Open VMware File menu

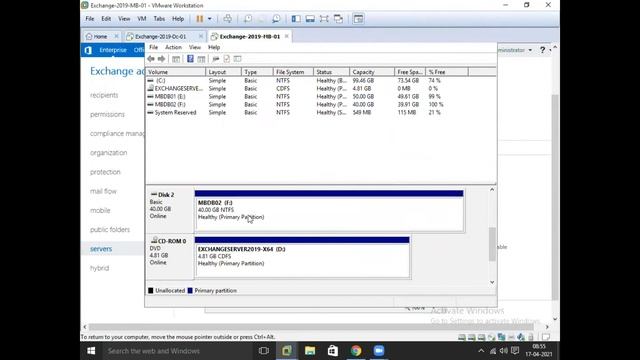coord(90,19)
